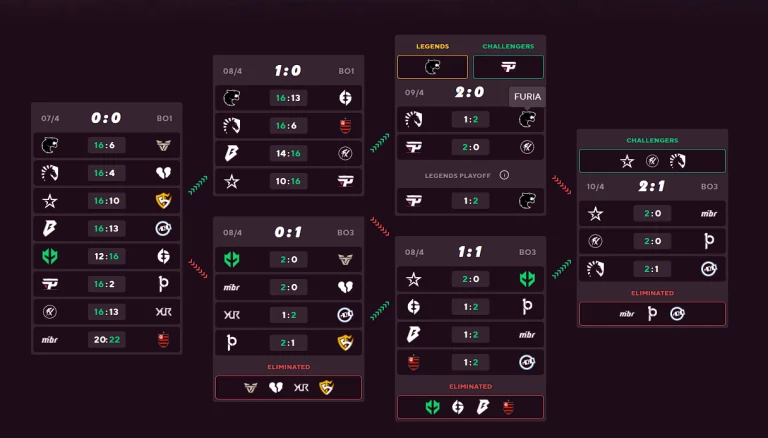The height and width of the screenshot is (438, 768).
Task: Click the green Imperial logo in 12:16 match
Action: [50, 256]
